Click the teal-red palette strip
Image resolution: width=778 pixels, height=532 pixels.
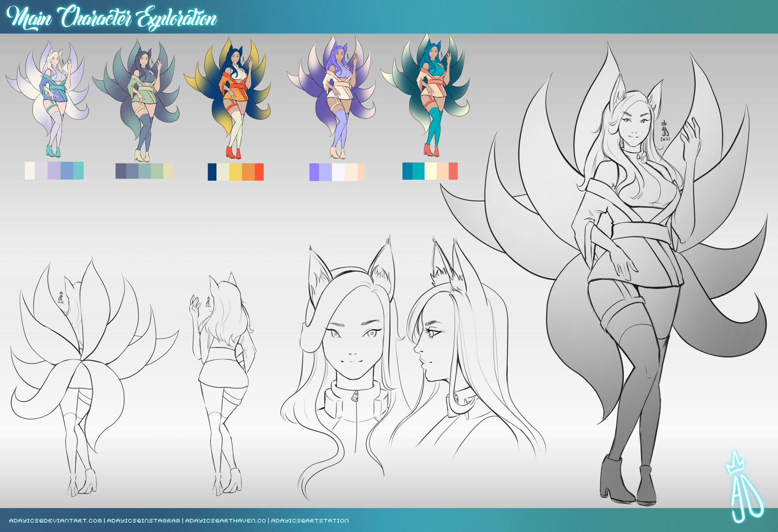coord(431,171)
